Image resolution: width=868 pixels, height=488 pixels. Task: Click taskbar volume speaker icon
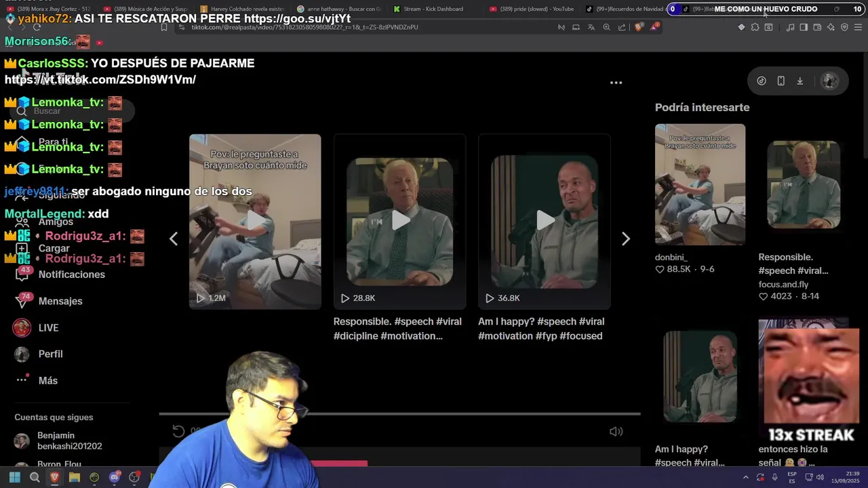pyautogui.click(x=820, y=477)
